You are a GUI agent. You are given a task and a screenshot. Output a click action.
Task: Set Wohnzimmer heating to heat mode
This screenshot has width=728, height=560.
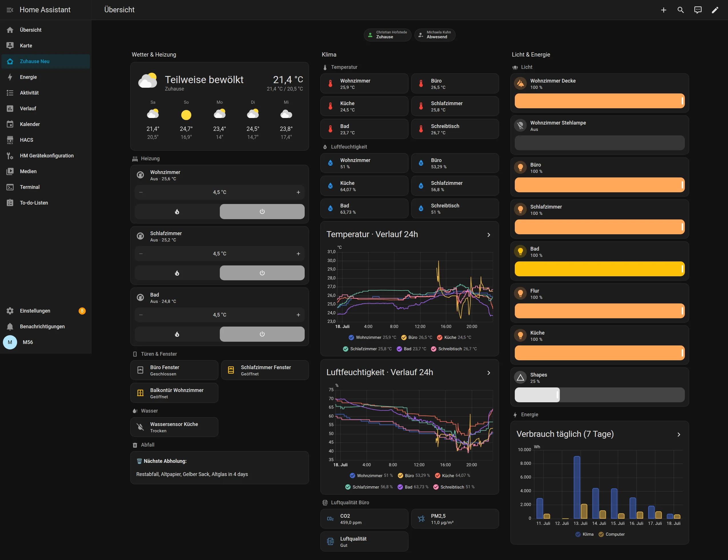[177, 211]
